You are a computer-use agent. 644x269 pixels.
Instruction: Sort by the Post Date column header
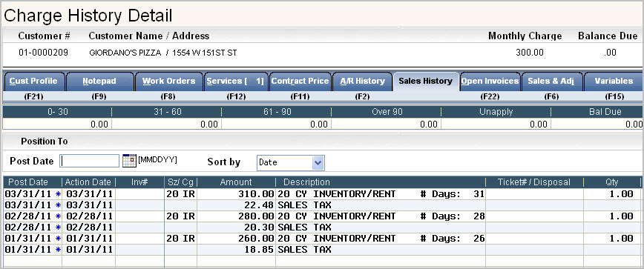(x=28, y=182)
